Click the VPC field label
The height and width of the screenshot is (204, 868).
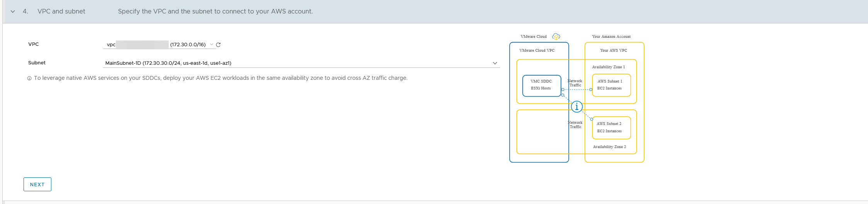click(x=34, y=44)
